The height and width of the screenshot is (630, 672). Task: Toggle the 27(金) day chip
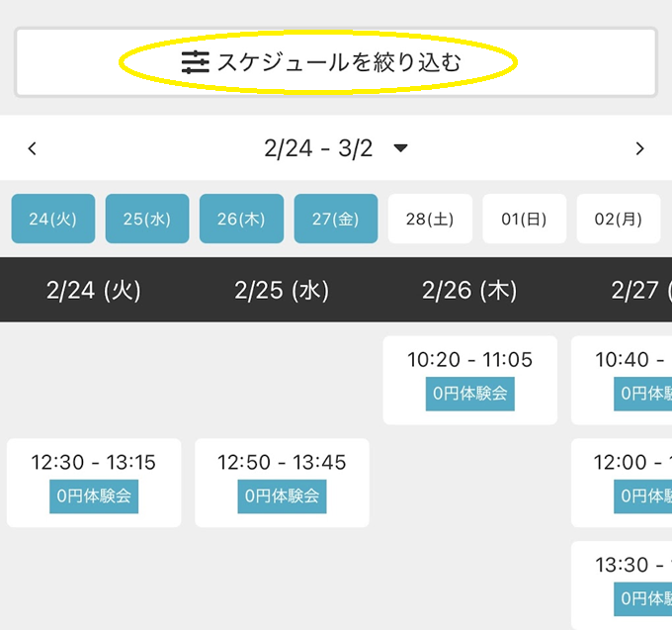pyautogui.click(x=336, y=219)
